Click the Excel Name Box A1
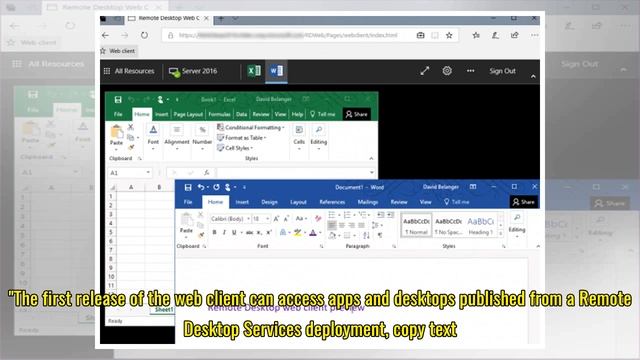This screenshot has width=640, height=360. pyautogui.click(x=129, y=173)
